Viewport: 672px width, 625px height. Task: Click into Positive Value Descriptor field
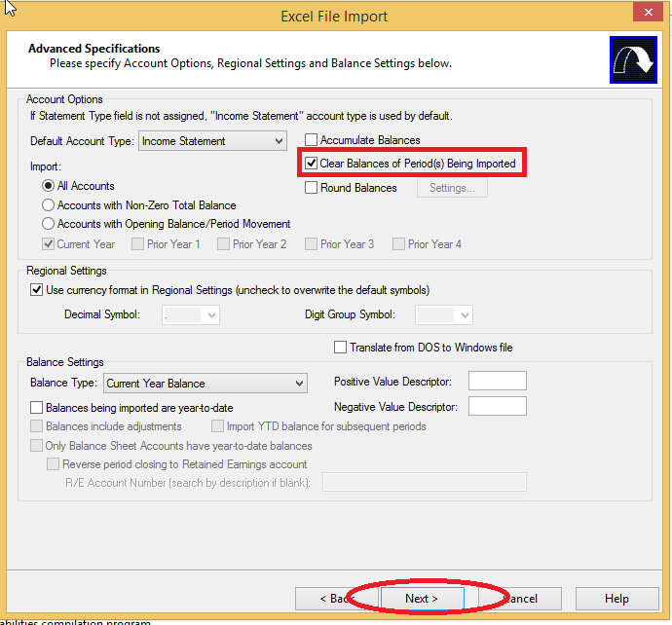tap(497, 382)
